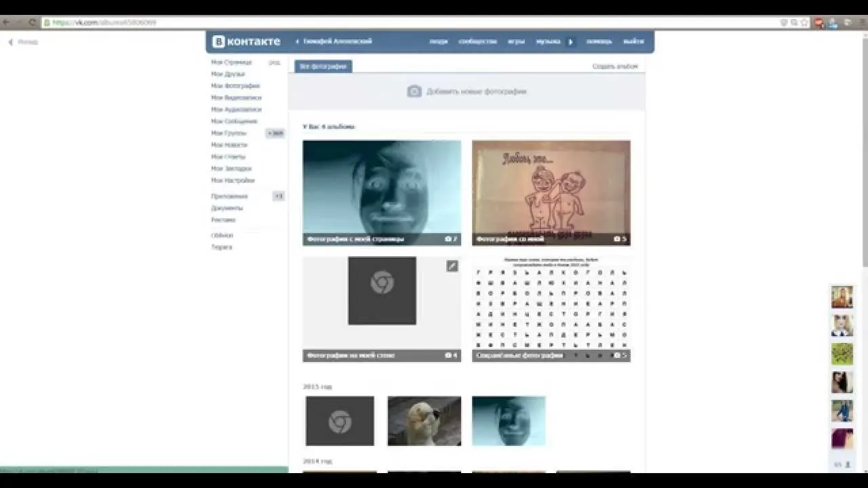The height and width of the screenshot is (488, 868).
Task: Open Мои Аудиозаписи in the sidebar
Action: [236, 109]
